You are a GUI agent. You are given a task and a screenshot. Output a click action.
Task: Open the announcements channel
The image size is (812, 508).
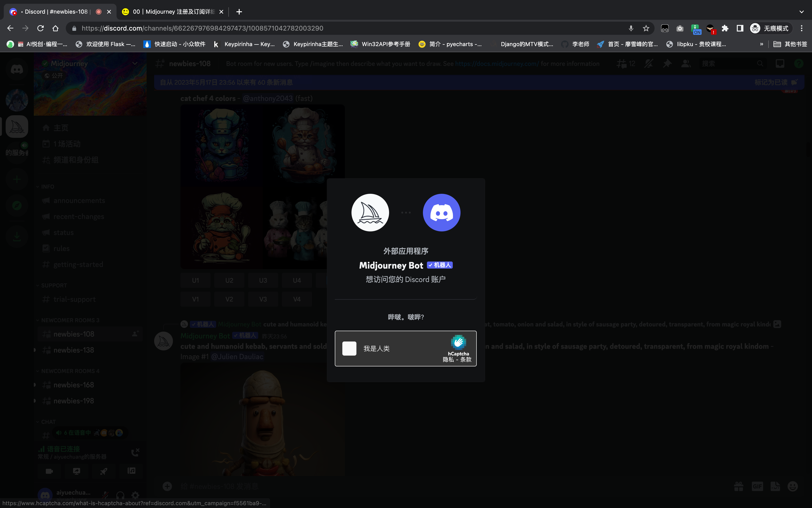point(90,201)
